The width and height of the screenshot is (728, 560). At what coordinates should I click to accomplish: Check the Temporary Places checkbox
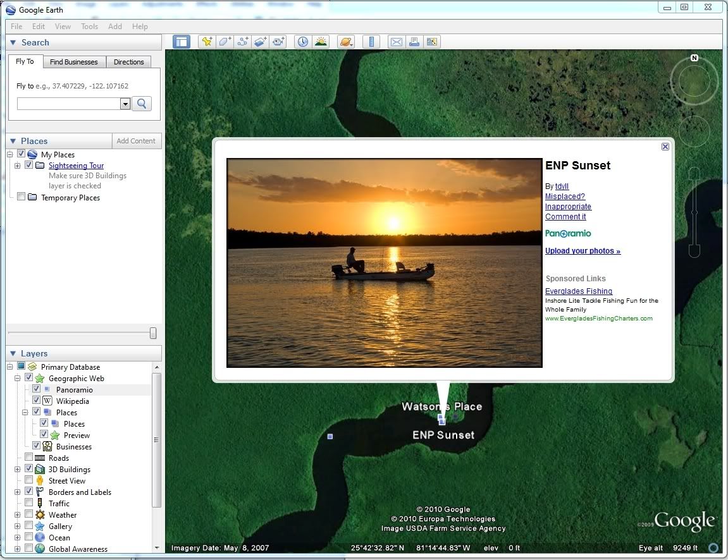[x=21, y=197]
